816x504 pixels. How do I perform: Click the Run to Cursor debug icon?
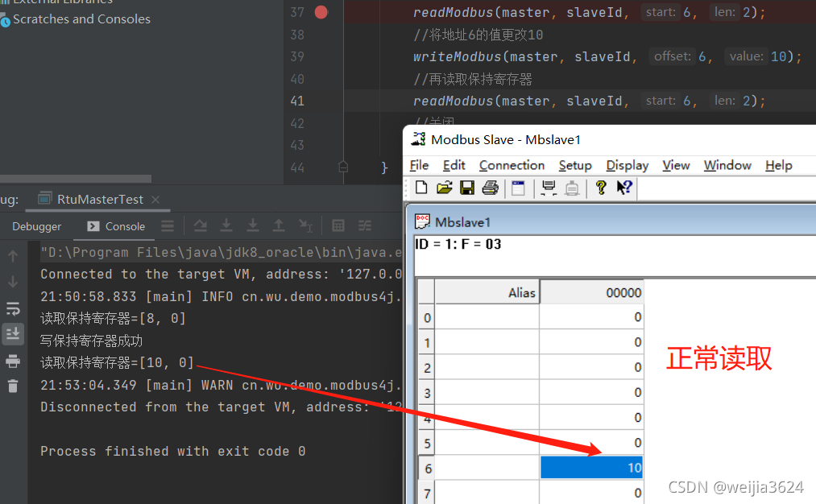305,225
